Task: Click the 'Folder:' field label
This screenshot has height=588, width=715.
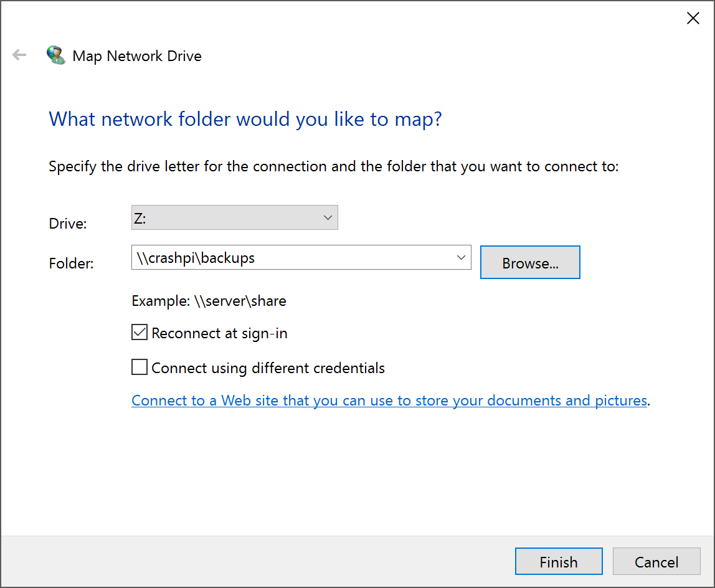Action: pyautogui.click(x=71, y=263)
